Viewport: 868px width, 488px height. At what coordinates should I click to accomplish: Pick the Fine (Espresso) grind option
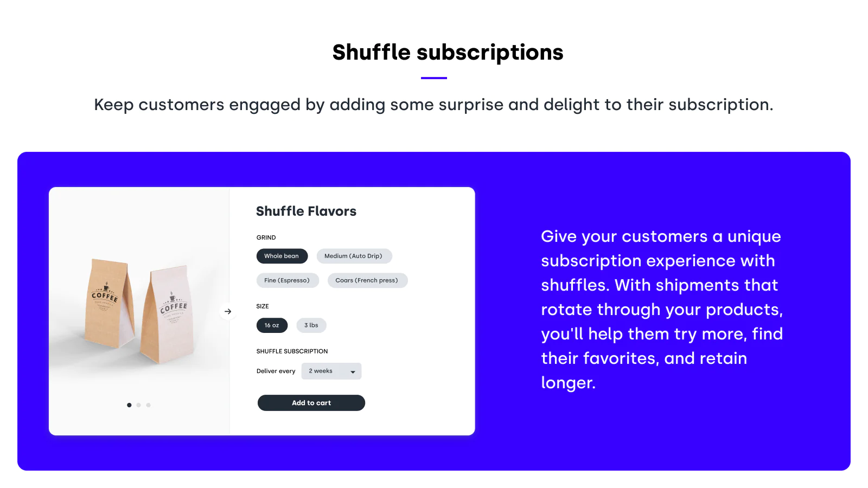point(287,280)
